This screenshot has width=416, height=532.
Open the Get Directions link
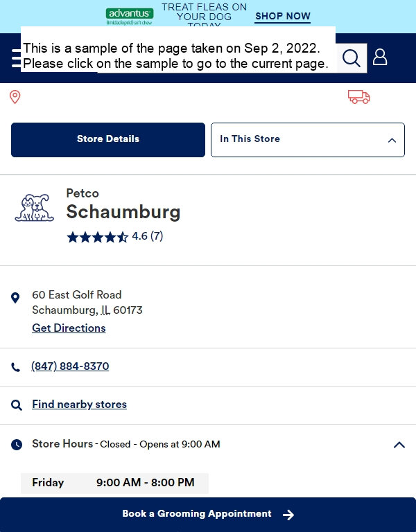(x=69, y=328)
